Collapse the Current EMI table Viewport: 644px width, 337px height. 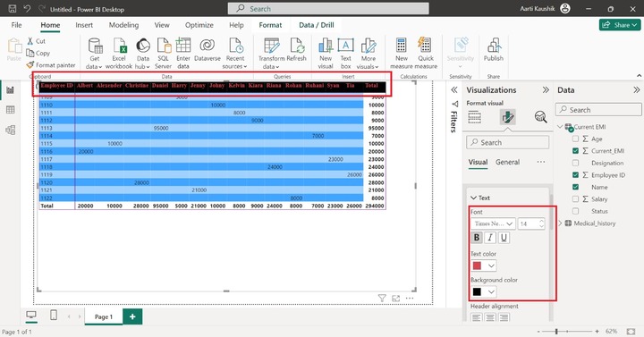(560, 127)
